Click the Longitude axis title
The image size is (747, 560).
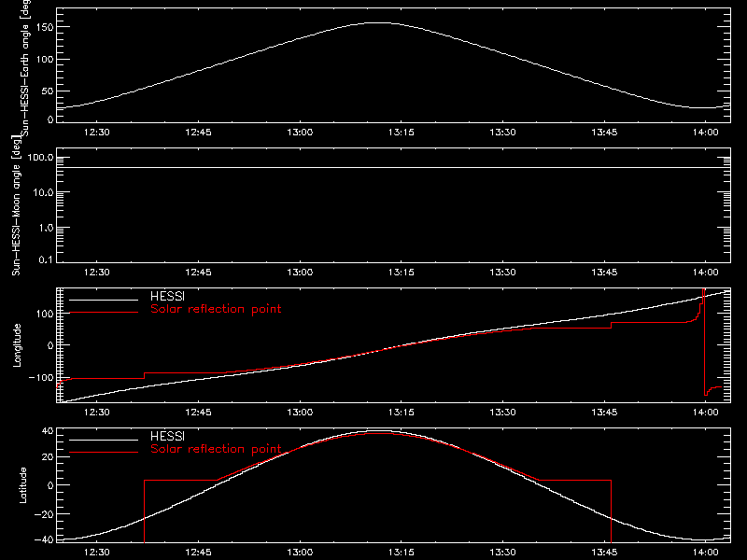[17, 345]
